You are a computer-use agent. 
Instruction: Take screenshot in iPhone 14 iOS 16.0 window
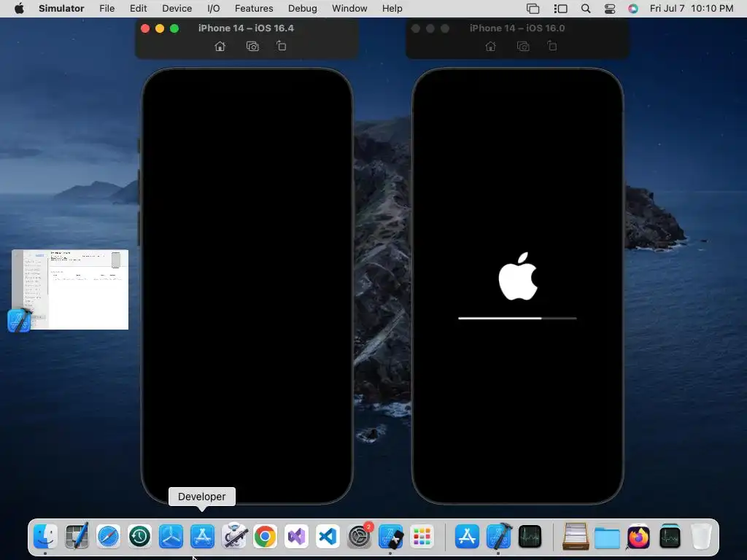(x=523, y=46)
